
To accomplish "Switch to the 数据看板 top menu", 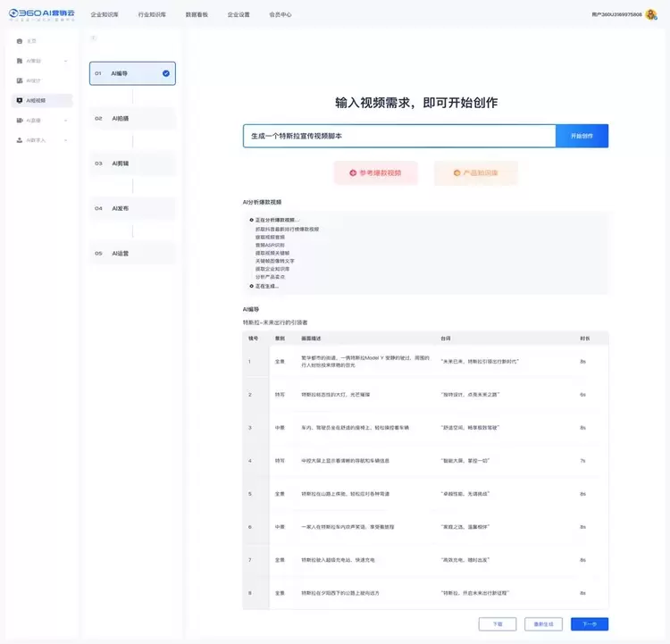I will click(x=197, y=15).
